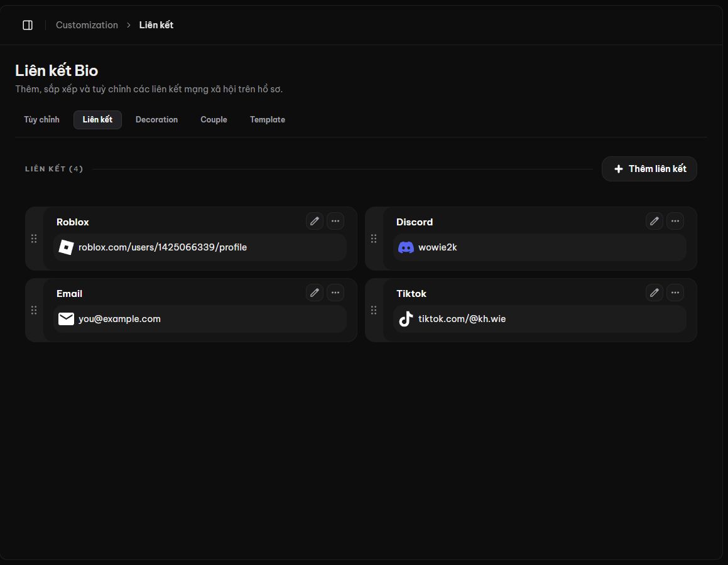This screenshot has width=728, height=565.
Task: Click the Discord card title
Action: (414, 222)
